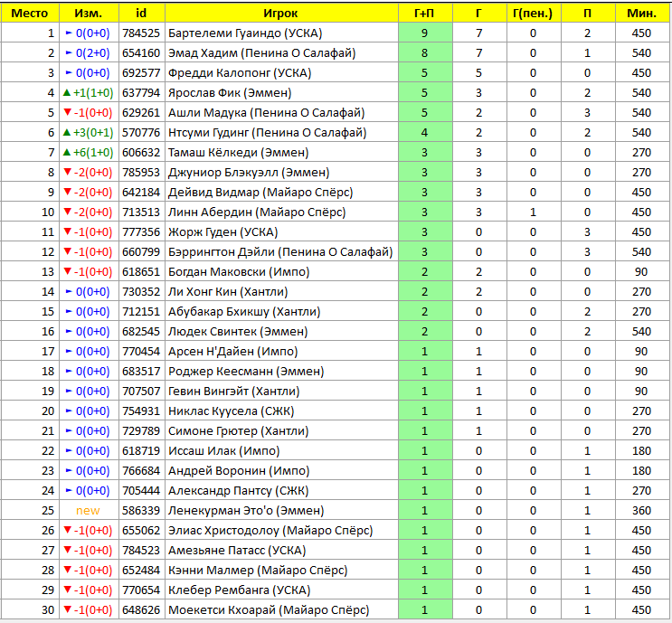This screenshot has width=672, height=623.
Task: Click the 'Г(пен.)' column header
Action: point(534,14)
